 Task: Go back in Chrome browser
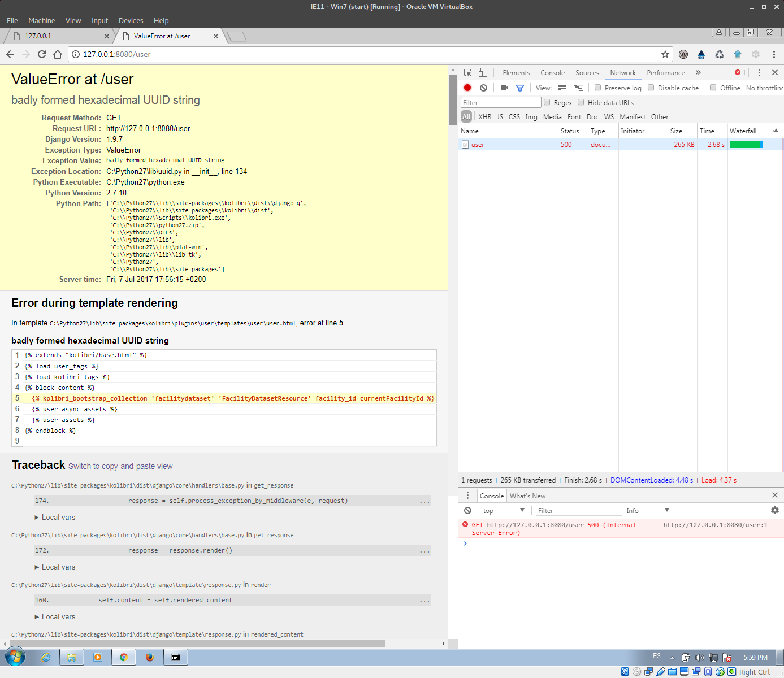coord(10,54)
